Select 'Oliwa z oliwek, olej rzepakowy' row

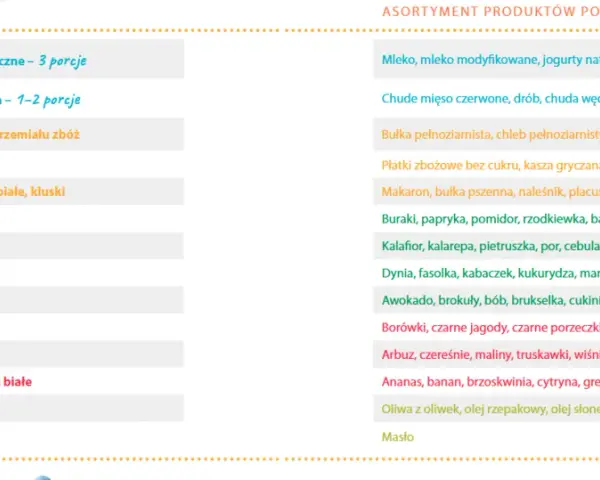click(487, 409)
